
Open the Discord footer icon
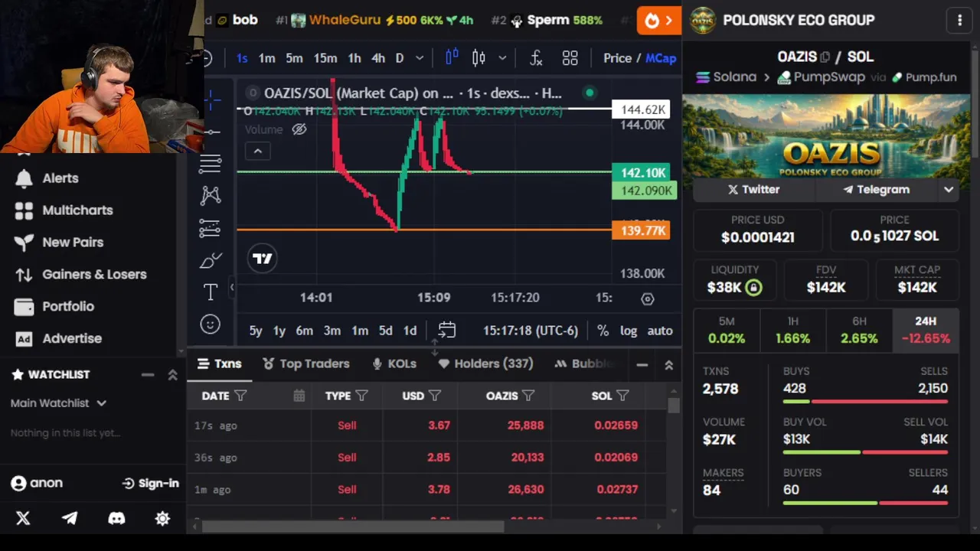(116, 518)
